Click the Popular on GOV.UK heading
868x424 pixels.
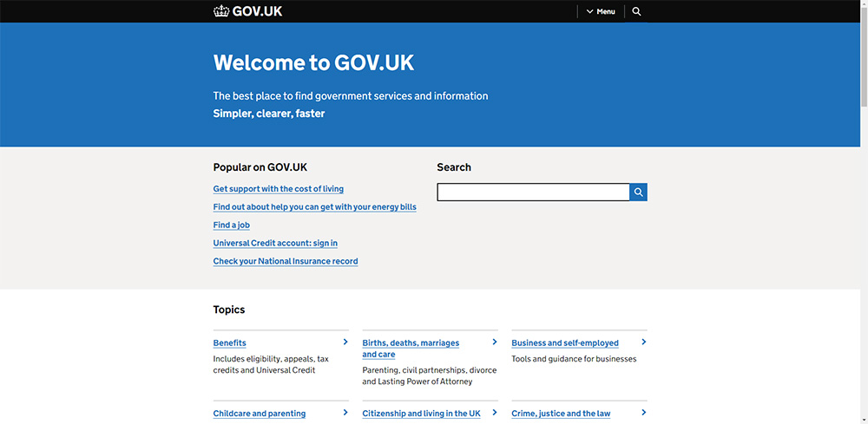pos(260,167)
